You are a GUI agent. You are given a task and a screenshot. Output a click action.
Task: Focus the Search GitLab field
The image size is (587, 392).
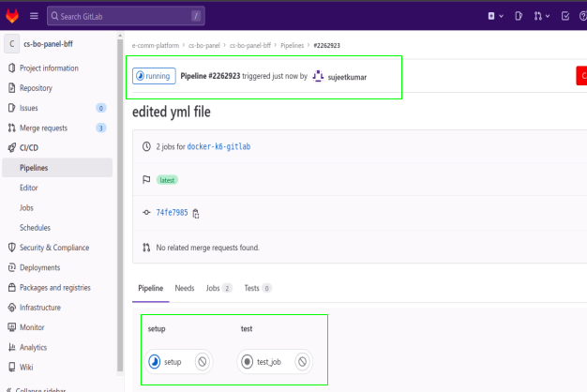click(x=126, y=16)
